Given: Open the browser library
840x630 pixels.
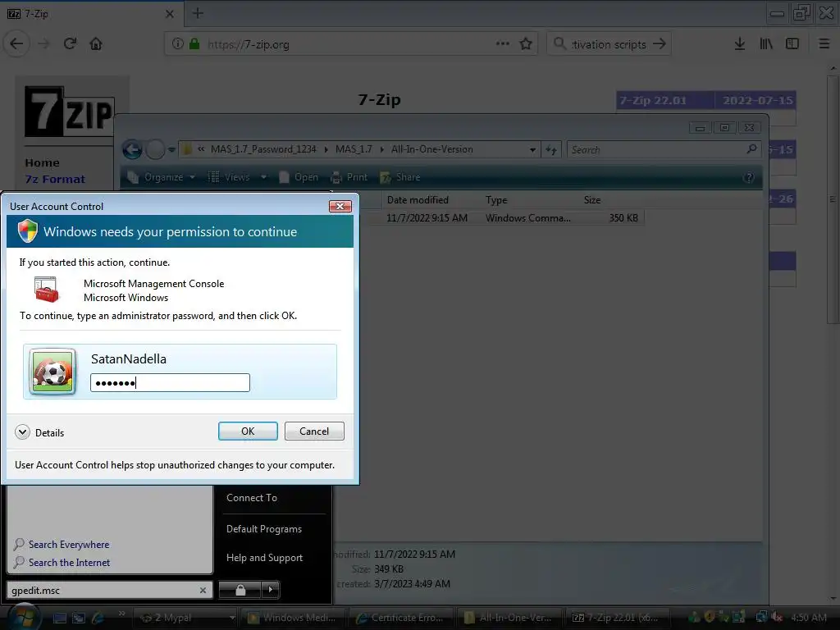Looking at the screenshot, I should click(x=766, y=44).
